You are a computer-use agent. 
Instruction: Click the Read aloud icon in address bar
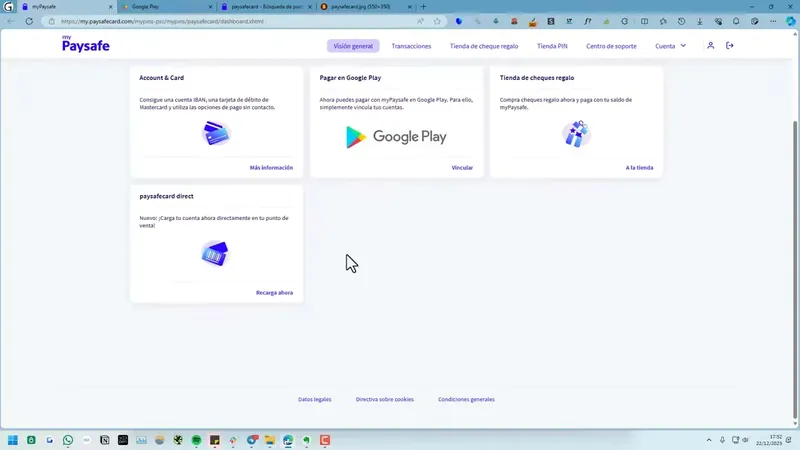[420, 21]
